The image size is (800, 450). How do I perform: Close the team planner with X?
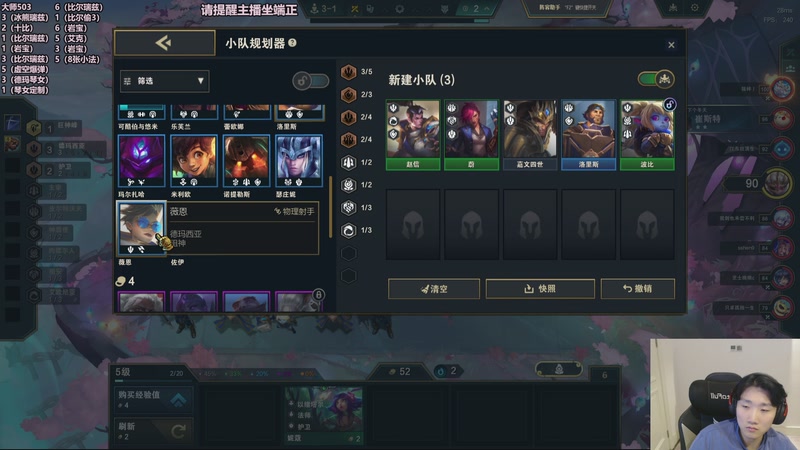tap(671, 45)
